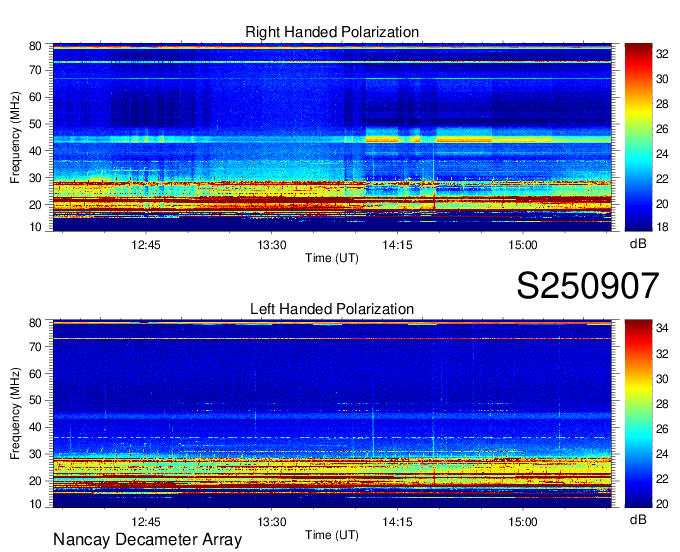Click the 40 MHz tick on Right Handed plot
The height and width of the screenshot is (552, 680).
(x=35, y=151)
